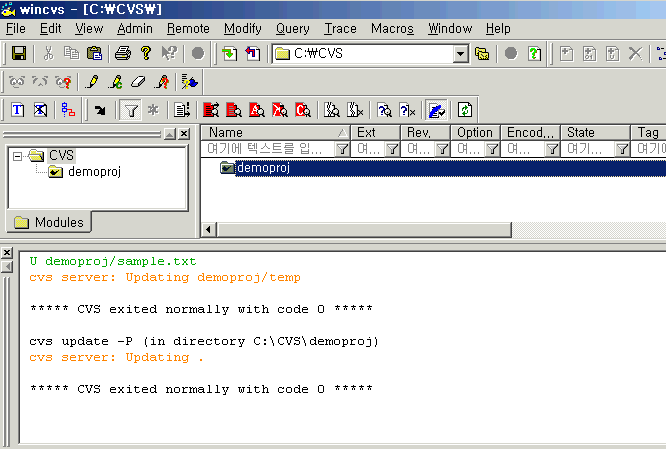
Task: Open the C:\CVS path dropdown
Action: pyautogui.click(x=460, y=53)
